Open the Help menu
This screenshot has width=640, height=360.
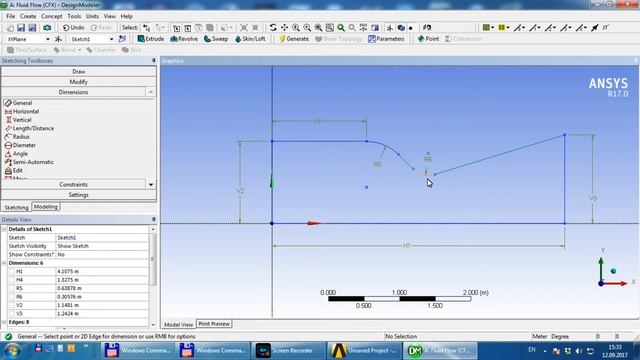tap(126, 16)
